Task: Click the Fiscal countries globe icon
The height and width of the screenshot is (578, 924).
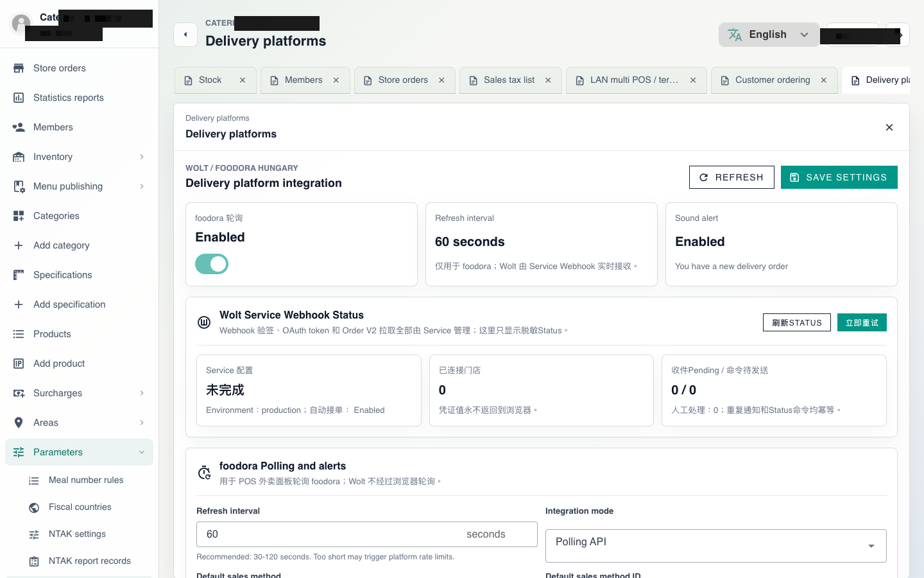Action: tap(34, 507)
